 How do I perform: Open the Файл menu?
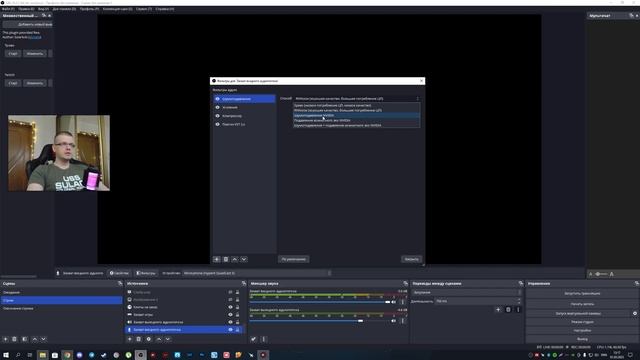coord(8,9)
